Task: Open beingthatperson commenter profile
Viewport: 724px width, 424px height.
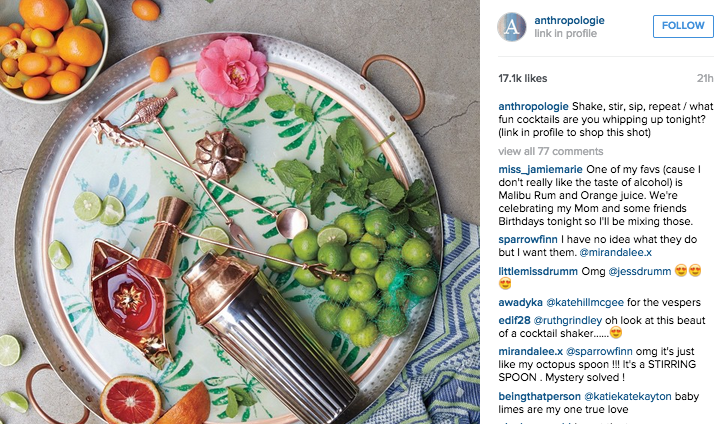Action: coord(539,397)
